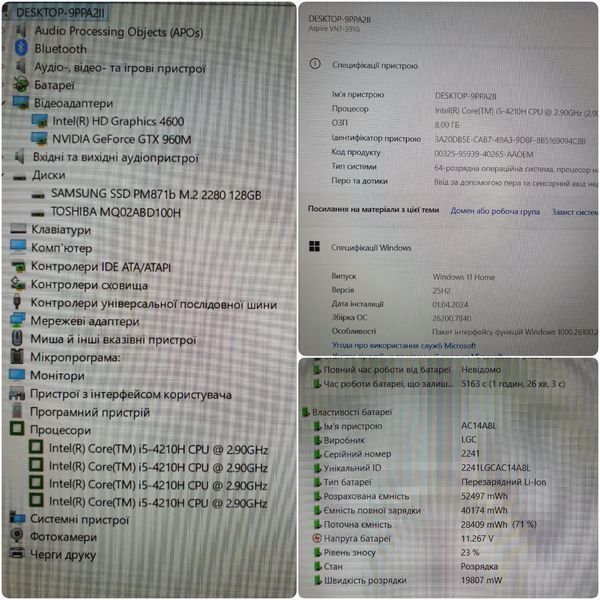Screen dimensions: 600x600
Task: Open the Домен або робоча група link
Action: tap(495, 211)
